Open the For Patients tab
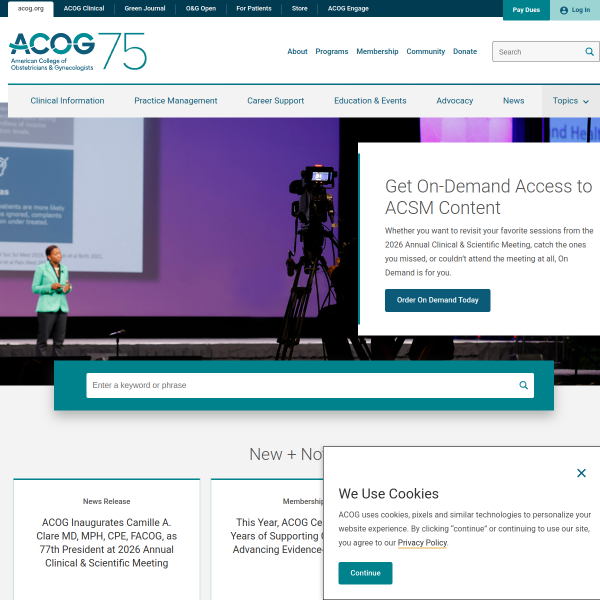Viewport: 600px width, 600px height. (254, 8)
